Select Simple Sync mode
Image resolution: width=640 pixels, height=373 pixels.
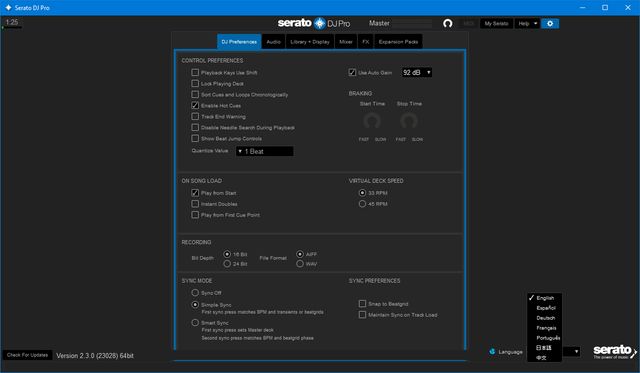[x=195, y=304]
